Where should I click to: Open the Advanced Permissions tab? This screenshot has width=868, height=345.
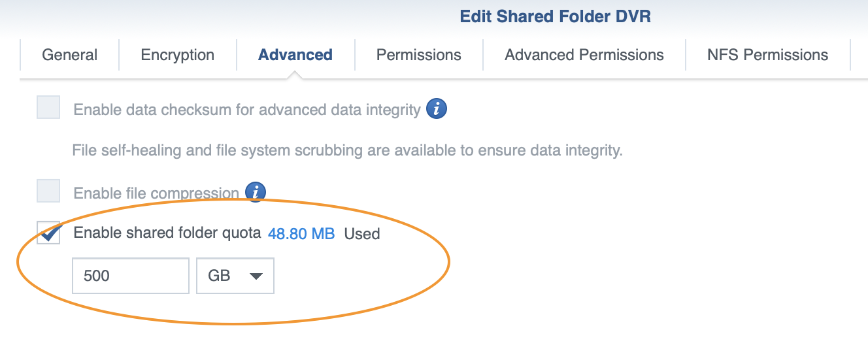click(584, 55)
